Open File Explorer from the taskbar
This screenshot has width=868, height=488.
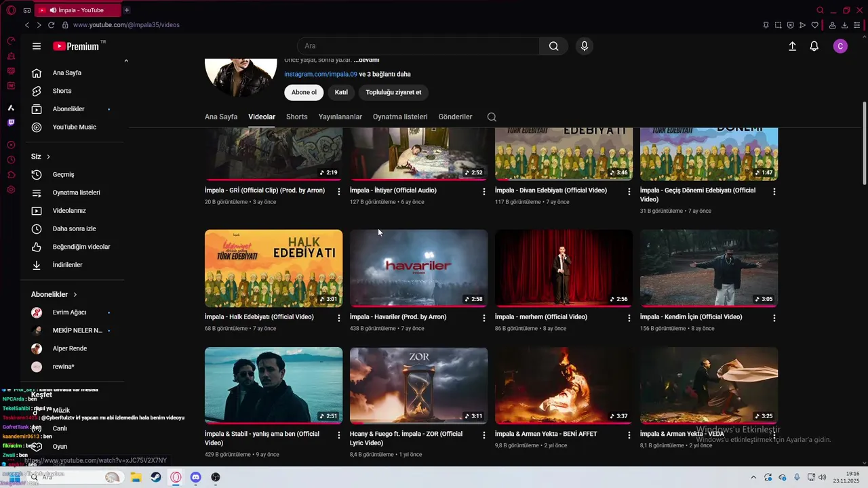tap(136, 477)
